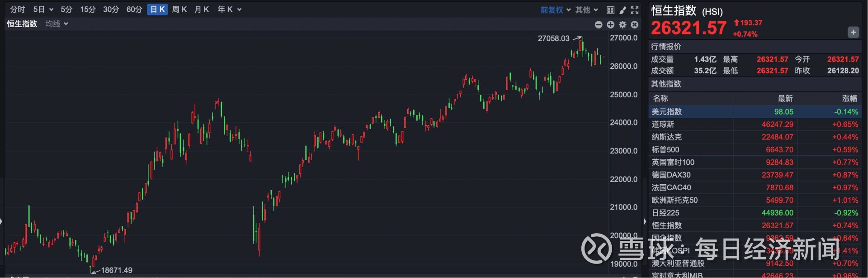This screenshot has height=278, width=868.
Task: Zoom out chart with minus icon
Action: pos(599,24)
